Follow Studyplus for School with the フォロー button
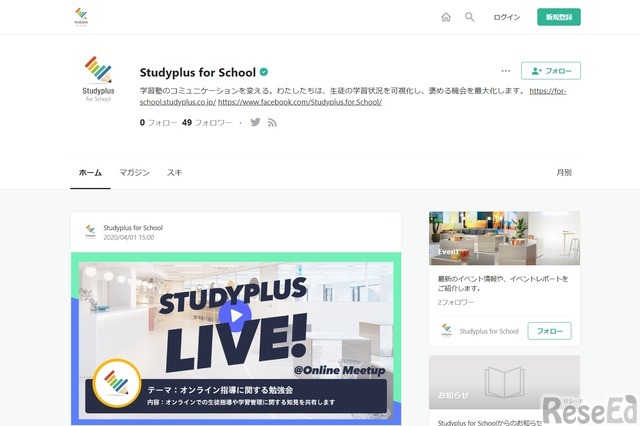Viewport: 640px width, 426px height. pos(551,71)
